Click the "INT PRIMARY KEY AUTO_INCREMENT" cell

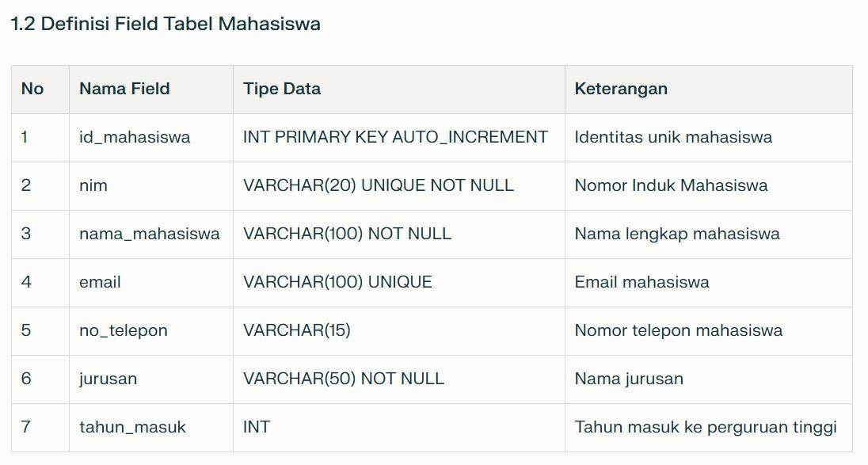click(395, 137)
